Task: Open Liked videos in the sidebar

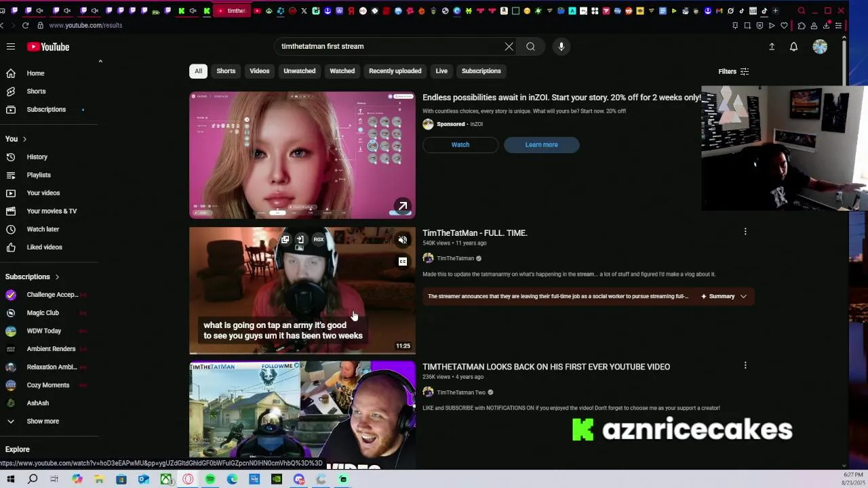Action: pos(44,247)
